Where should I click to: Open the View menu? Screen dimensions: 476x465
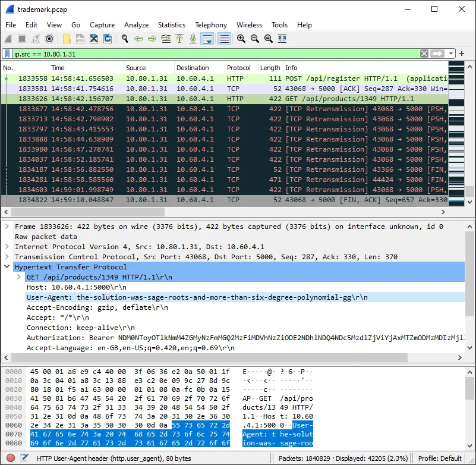(54, 25)
